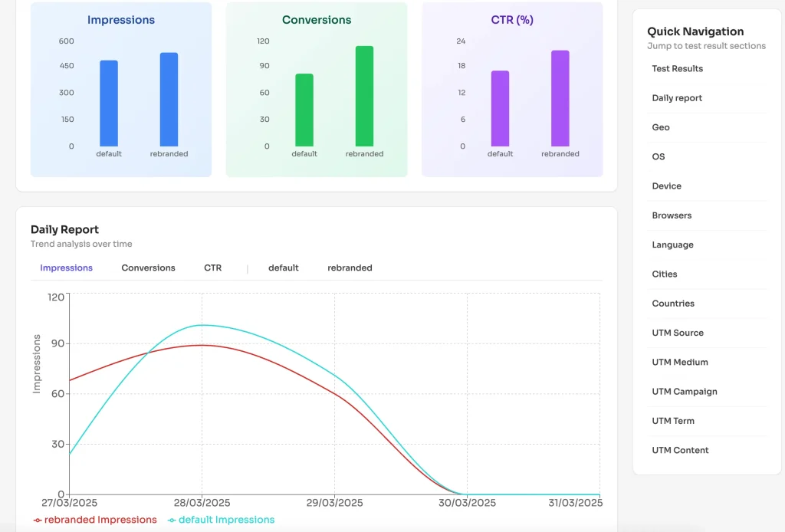
Task: Toggle the rebranded variant series filter
Action: pyautogui.click(x=350, y=268)
